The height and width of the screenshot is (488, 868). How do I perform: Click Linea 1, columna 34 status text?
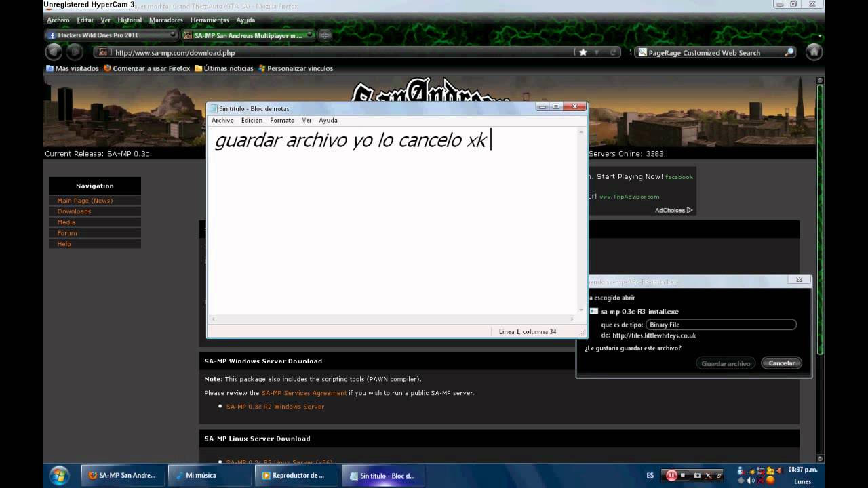528,332
